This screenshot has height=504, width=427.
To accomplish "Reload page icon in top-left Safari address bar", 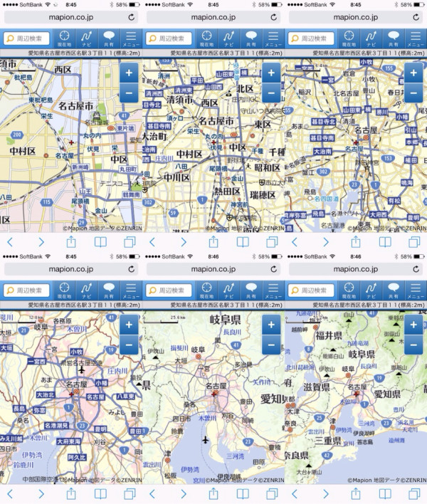I will point(132,17).
